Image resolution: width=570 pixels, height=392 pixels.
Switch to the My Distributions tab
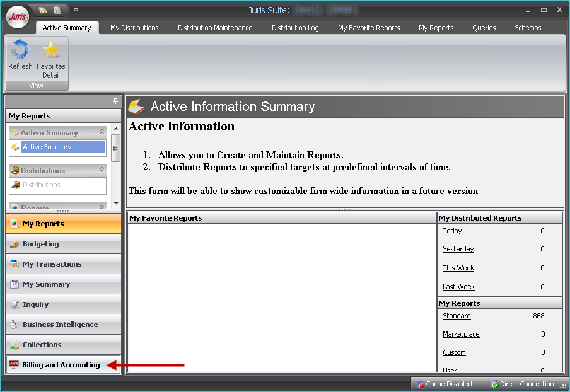pyautogui.click(x=134, y=28)
